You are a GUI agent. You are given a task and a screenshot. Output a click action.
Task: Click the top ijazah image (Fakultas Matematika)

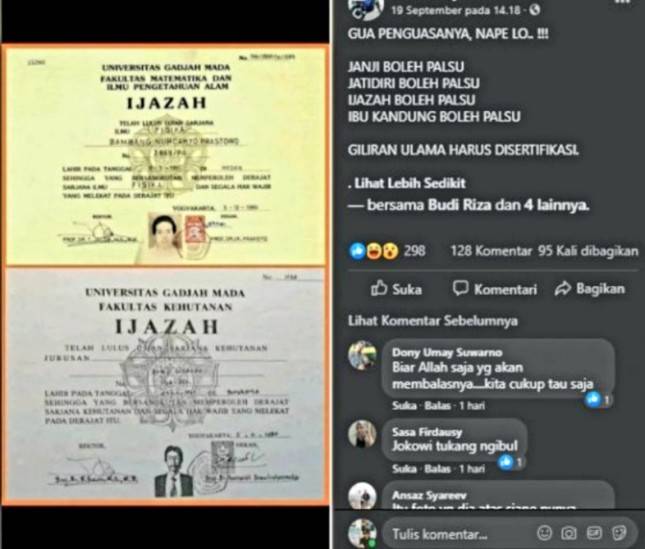pos(165,155)
